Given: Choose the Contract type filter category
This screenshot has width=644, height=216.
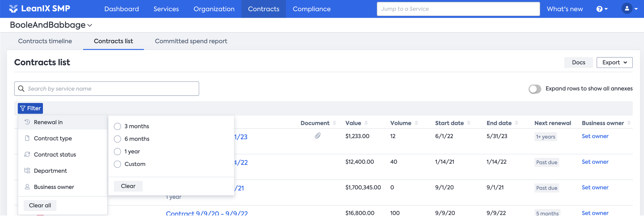Looking at the screenshot, I should coord(63,138).
